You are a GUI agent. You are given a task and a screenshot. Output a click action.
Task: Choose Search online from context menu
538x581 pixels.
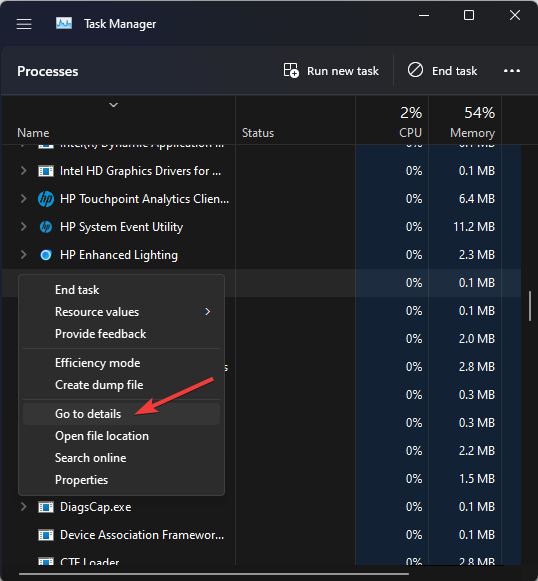[122, 458]
